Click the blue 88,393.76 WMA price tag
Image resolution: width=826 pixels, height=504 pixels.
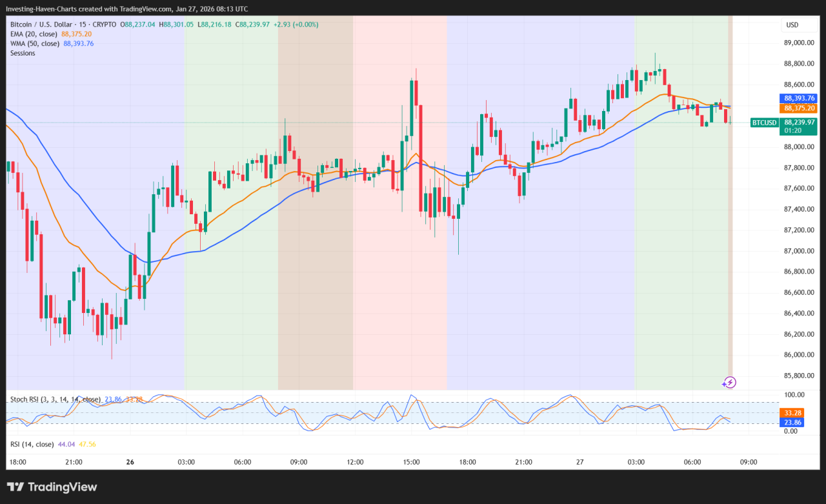(800, 98)
